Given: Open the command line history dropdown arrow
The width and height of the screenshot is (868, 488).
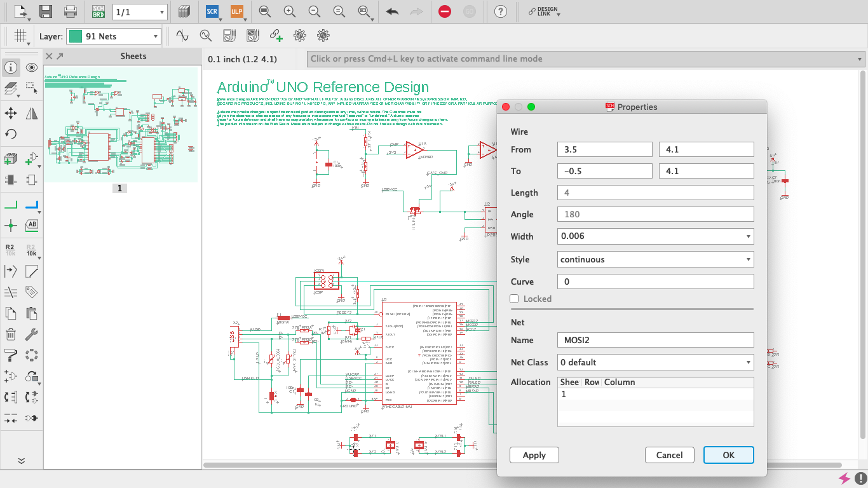Looking at the screenshot, I should [x=860, y=59].
